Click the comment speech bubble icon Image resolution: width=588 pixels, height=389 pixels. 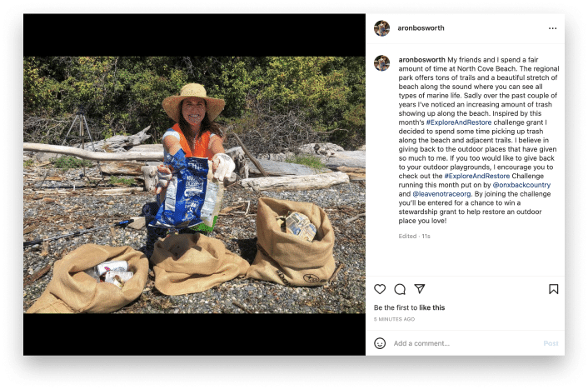(400, 289)
